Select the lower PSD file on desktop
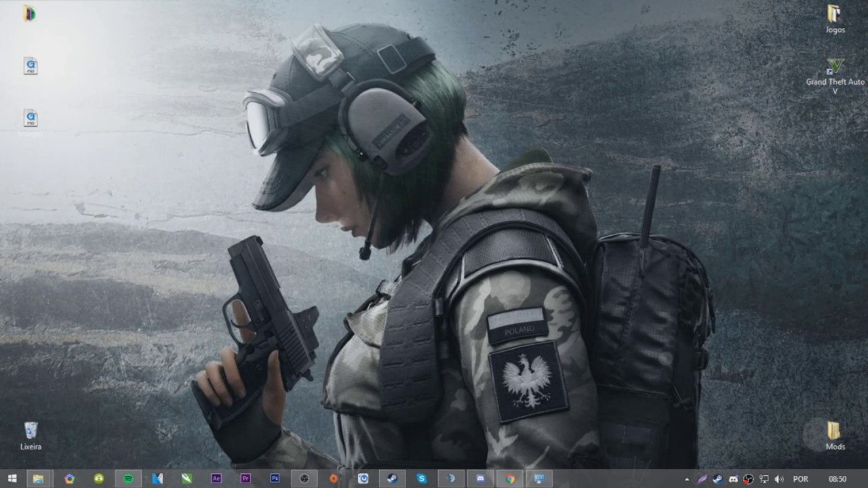This screenshot has width=868, height=488. 31,118
